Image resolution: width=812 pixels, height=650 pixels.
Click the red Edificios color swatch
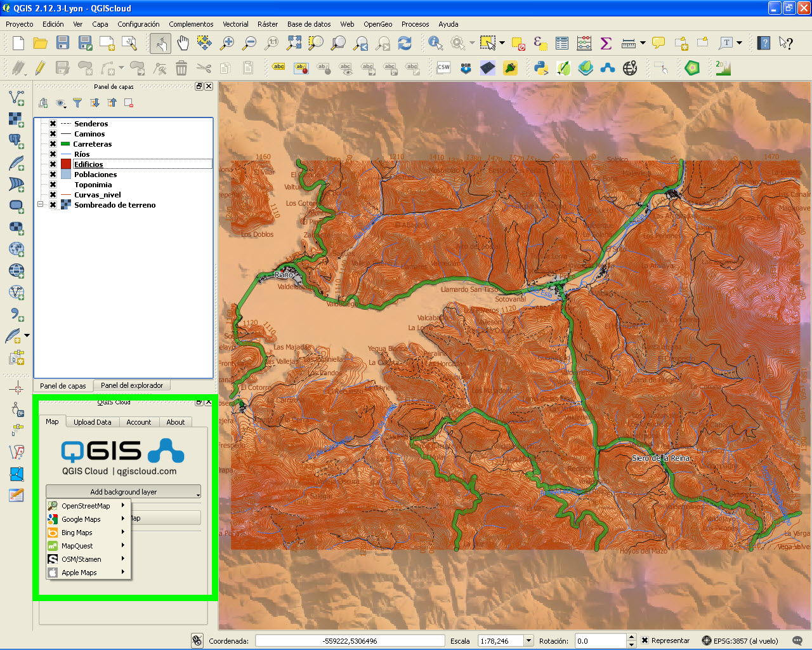click(x=65, y=164)
